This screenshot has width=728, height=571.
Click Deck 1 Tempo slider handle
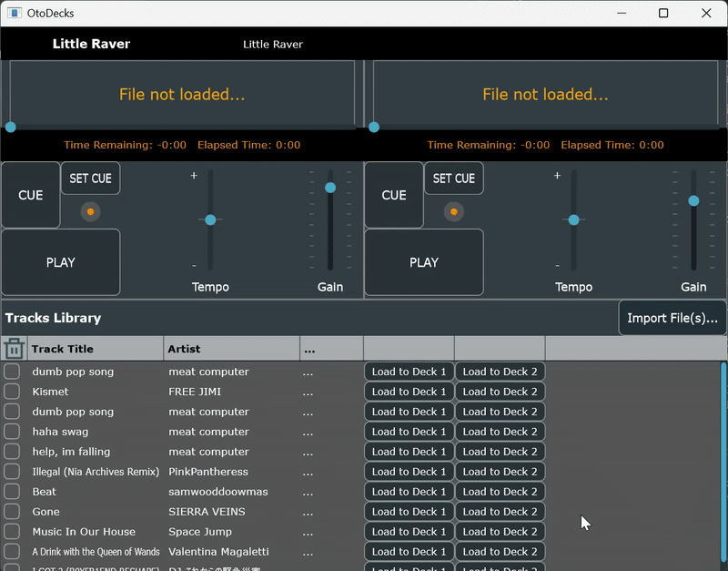coord(210,219)
